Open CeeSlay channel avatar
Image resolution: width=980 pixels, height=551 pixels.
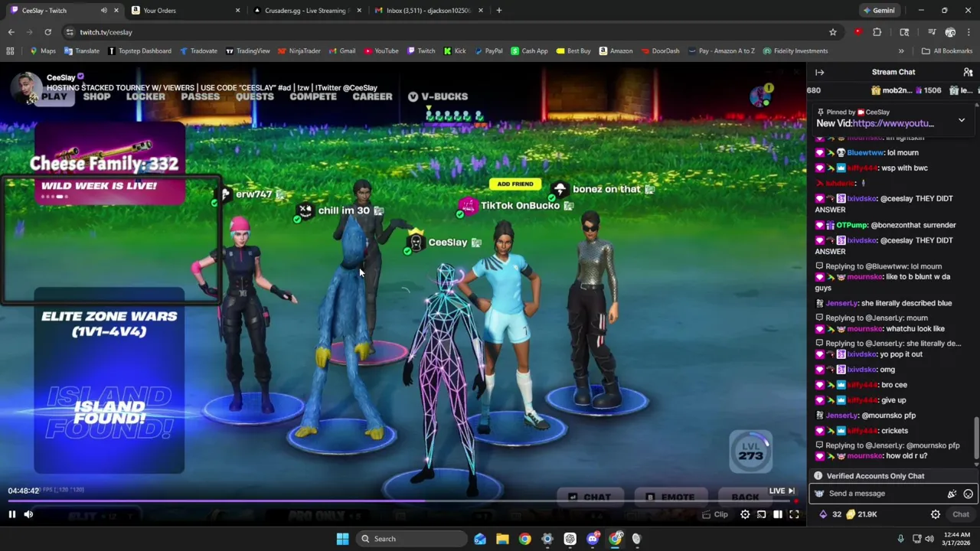click(26, 87)
